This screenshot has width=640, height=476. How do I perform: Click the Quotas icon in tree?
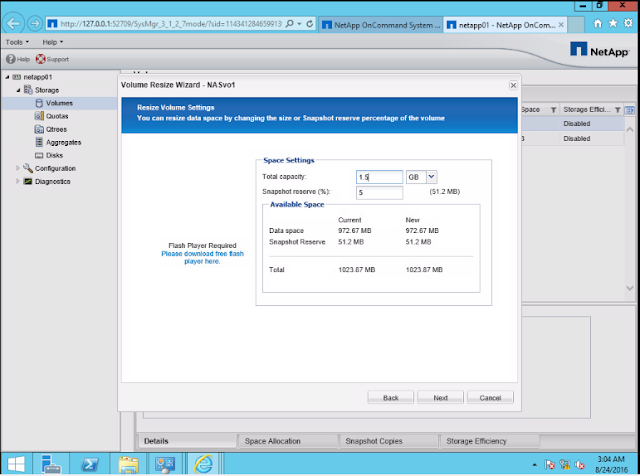tap(39, 116)
